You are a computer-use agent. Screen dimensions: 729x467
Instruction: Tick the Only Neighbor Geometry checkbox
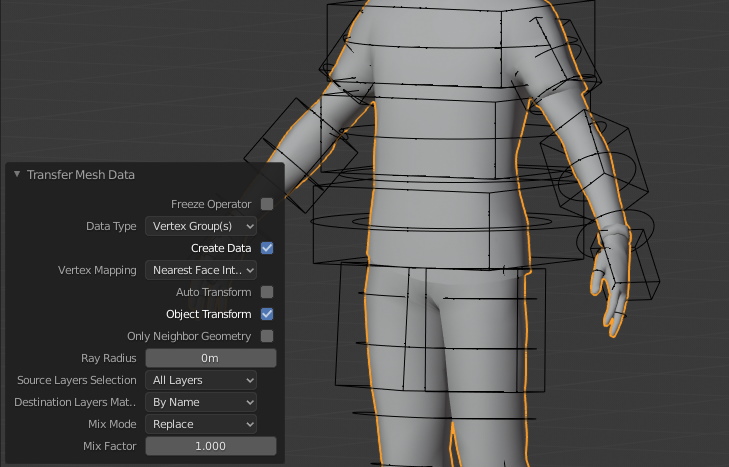pyautogui.click(x=267, y=336)
